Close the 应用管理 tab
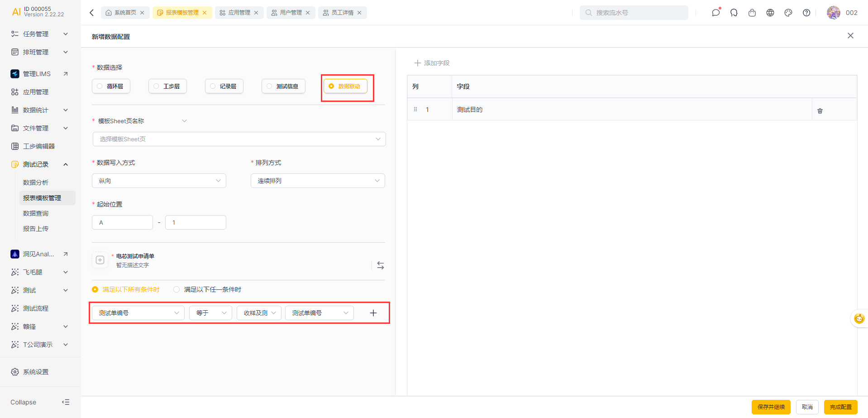Screen dimensions: 868x418 click(256, 13)
